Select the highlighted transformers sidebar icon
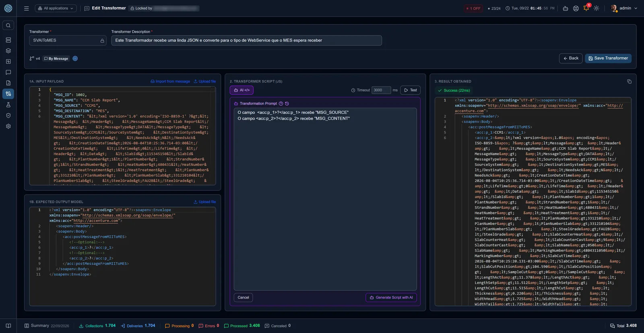 click(x=8, y=94)
